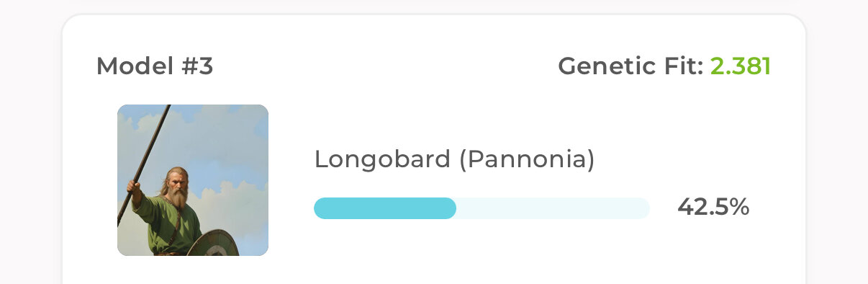Screen dimensions: 868x284
Task: Click the Genetic Fit label
Action: 630,67
